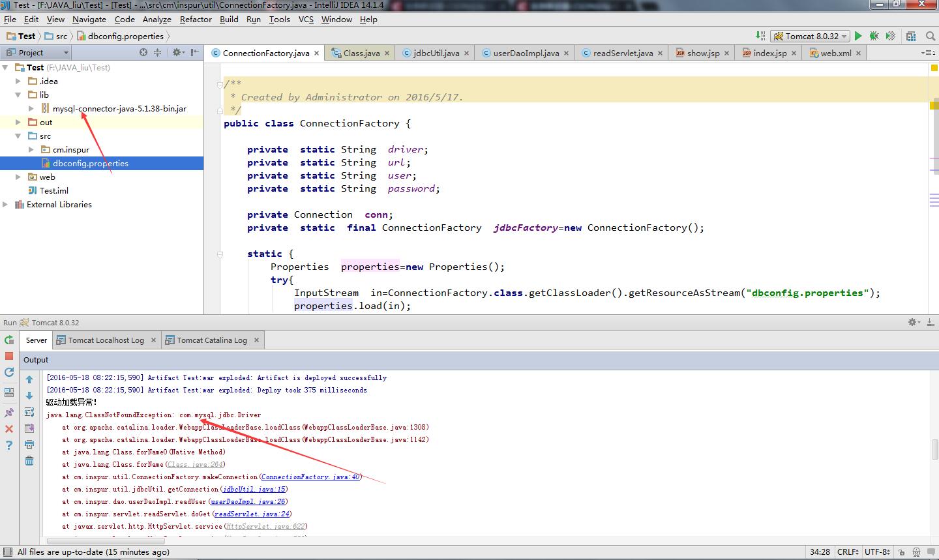Open the Tomcat Catalina Log tab
Viewport: 939px width, 560px height.
pos(212,340)
